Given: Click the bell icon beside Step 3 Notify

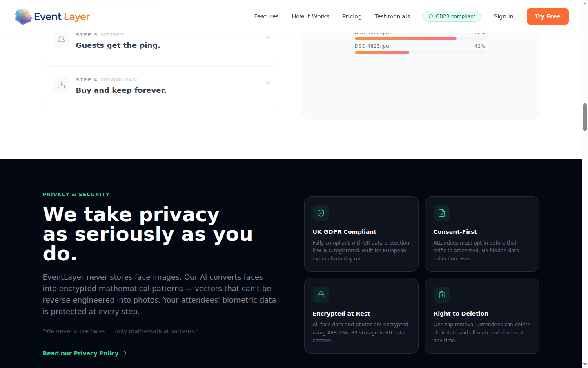Looking at the screenshot, I should pyautogui.click(x=61, y=40).
